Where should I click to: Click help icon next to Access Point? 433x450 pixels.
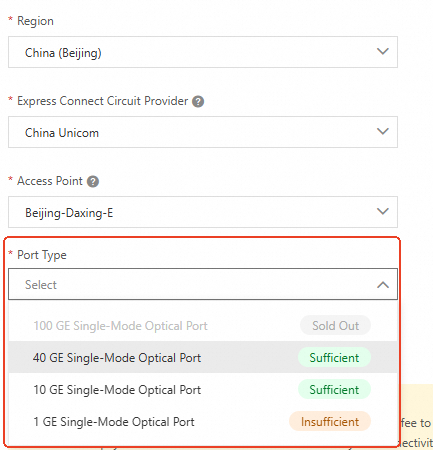tap(93, 182)
